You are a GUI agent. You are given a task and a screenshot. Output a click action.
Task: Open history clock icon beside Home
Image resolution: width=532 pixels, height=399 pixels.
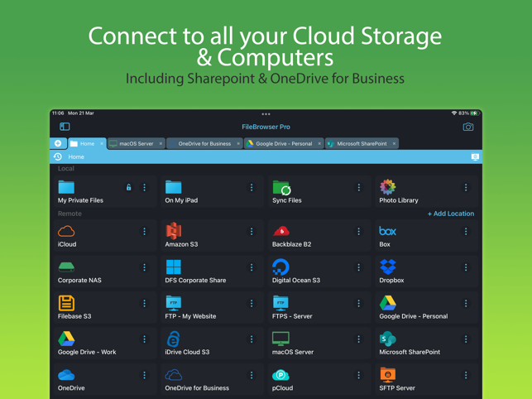[x=58, y=156]
